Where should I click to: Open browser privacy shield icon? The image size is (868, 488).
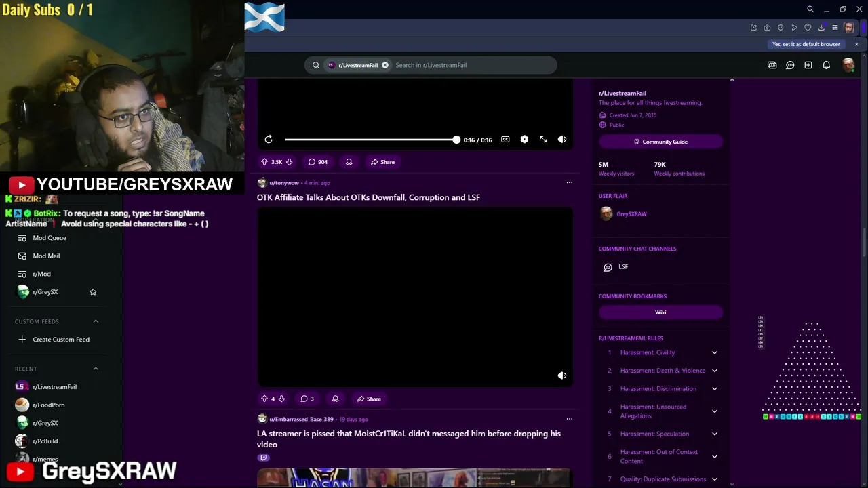[x=781, y=28]
